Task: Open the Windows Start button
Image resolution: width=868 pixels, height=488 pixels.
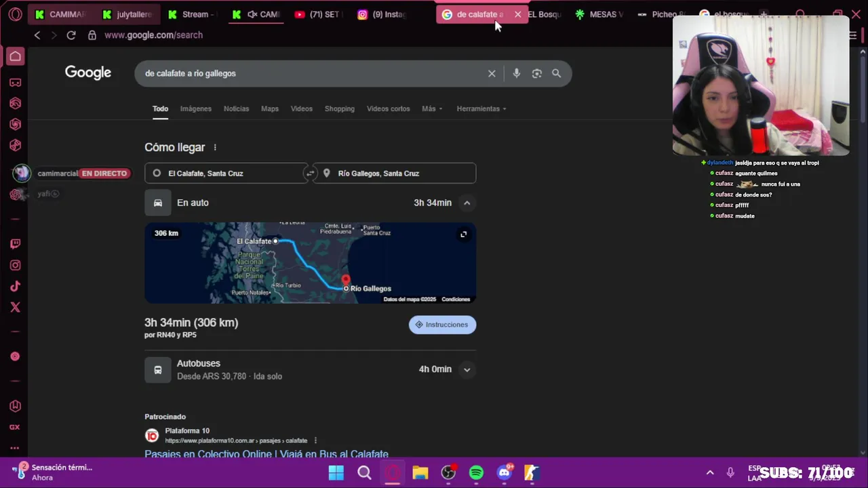Action: pos(336,472)
